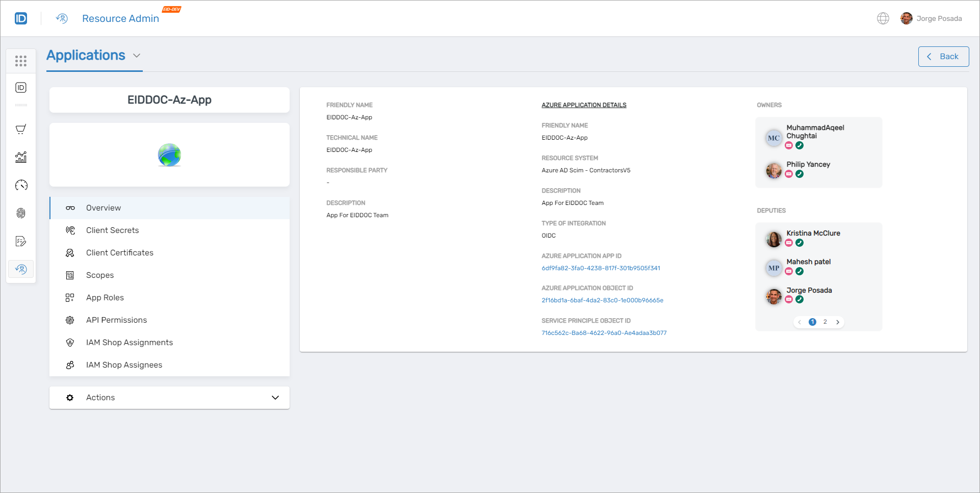Open the app launcher grid icon
Viewport: 980px width, 493px height.
pos(21,61)
